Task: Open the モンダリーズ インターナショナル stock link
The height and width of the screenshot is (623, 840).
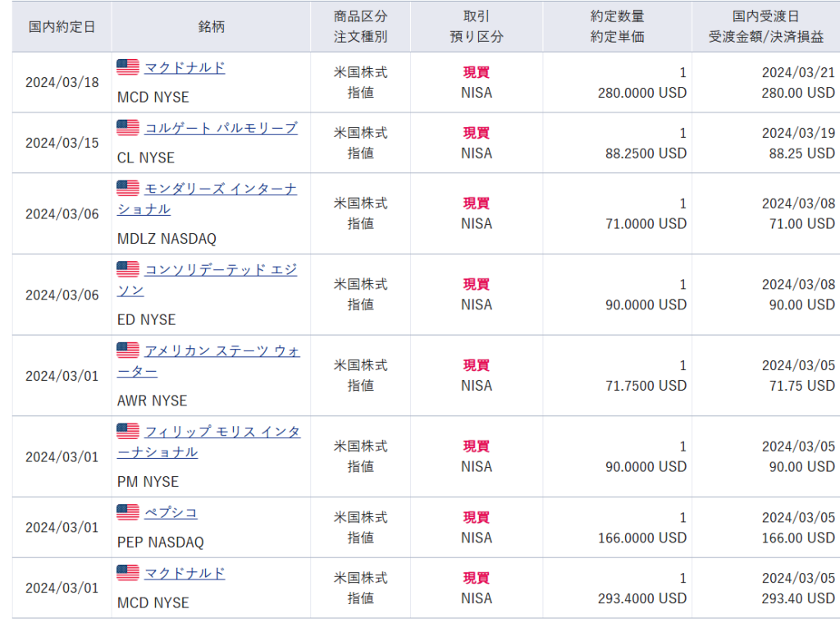Action: coord(221,190)
